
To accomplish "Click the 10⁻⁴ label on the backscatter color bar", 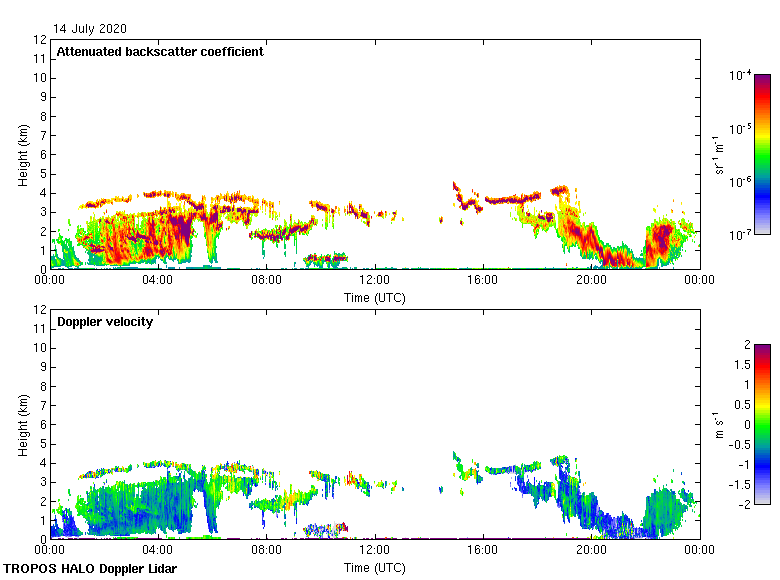I will point(740,76).
